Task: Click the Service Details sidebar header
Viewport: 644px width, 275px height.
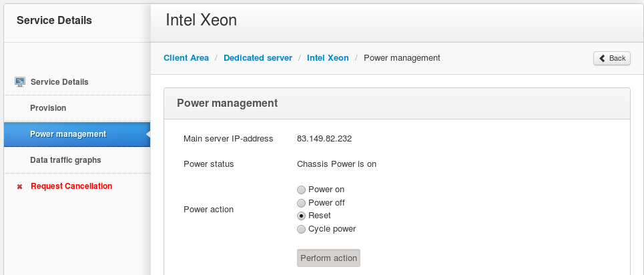Action: (x=54, y=20)
